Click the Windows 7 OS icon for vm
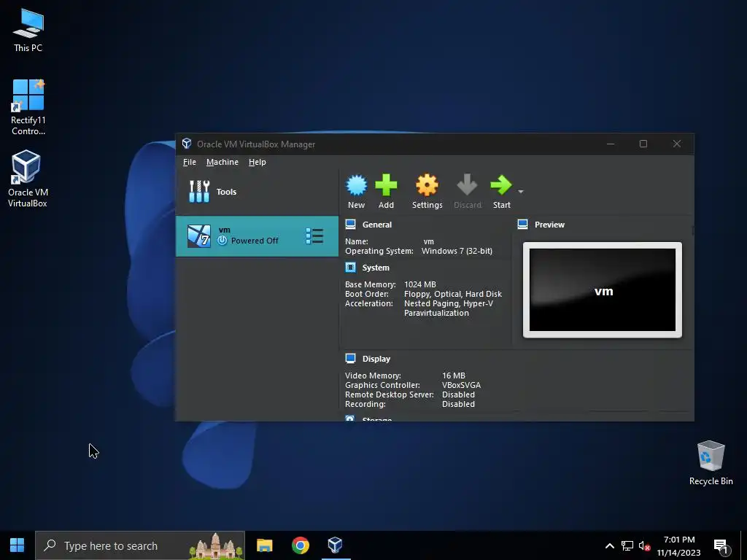 coord(199,236)
